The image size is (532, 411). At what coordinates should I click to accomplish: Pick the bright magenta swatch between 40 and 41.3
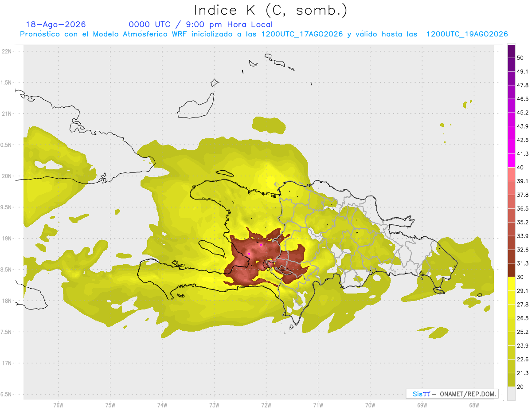pos(511,160)
